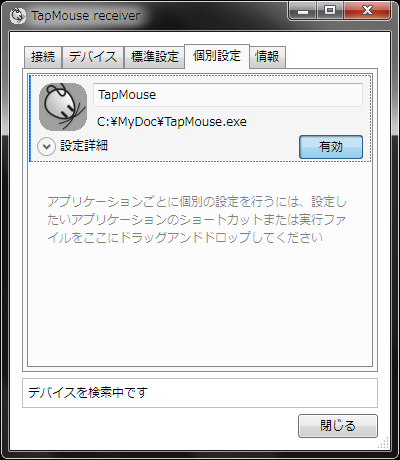Click the C:¥MyDoc¥TapMouse.exe path text
The height and width of the screenshot is (460, 400).
coord(172,122)
